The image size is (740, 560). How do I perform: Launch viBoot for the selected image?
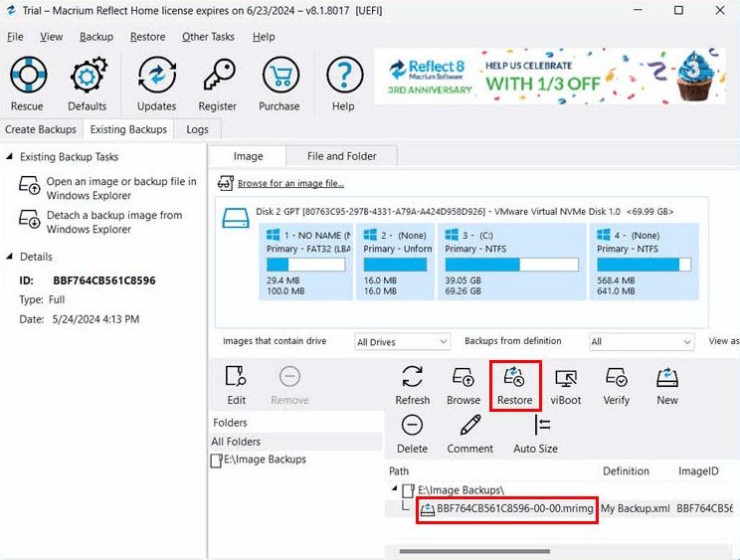[x=565, y=378]
